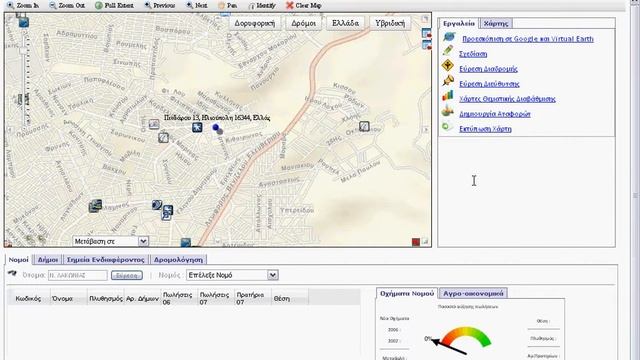Open the Εκτύπωση Χάρτη link
This screenshot has width=640, height=360.
[x=485, y=129]
